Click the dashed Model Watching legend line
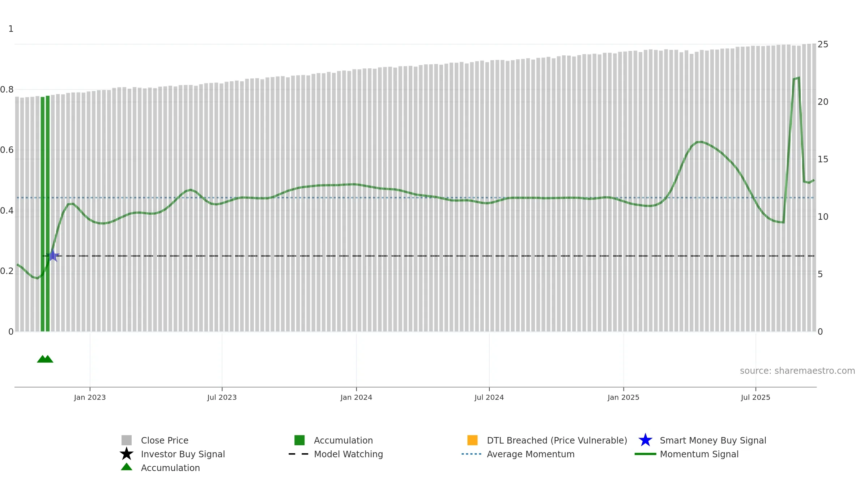This screenshot has width=868, height=488. pyautogui.click(x=299, y=454)
